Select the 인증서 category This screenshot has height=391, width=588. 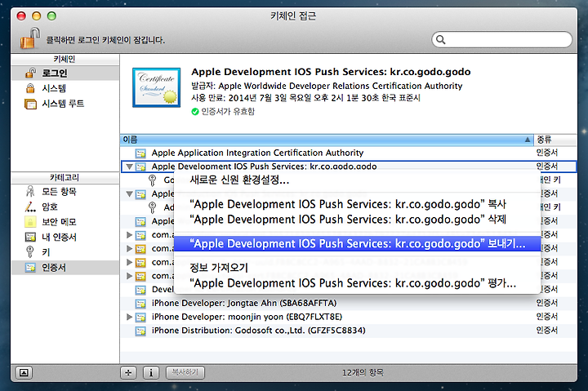point(65,267)
